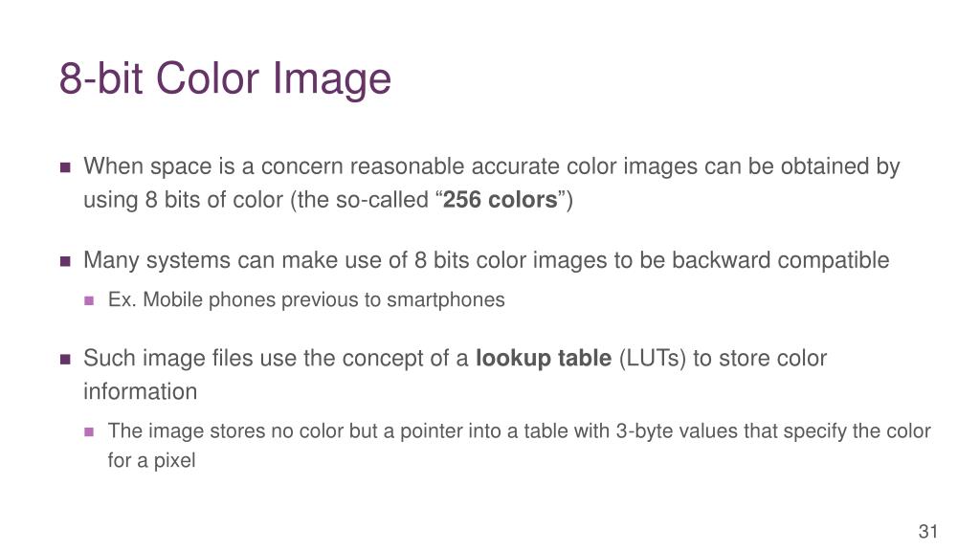Viewport: 980px width, 551px height.
Task: Click the bullet before "Such image files"
Action: tap(66, 360)
